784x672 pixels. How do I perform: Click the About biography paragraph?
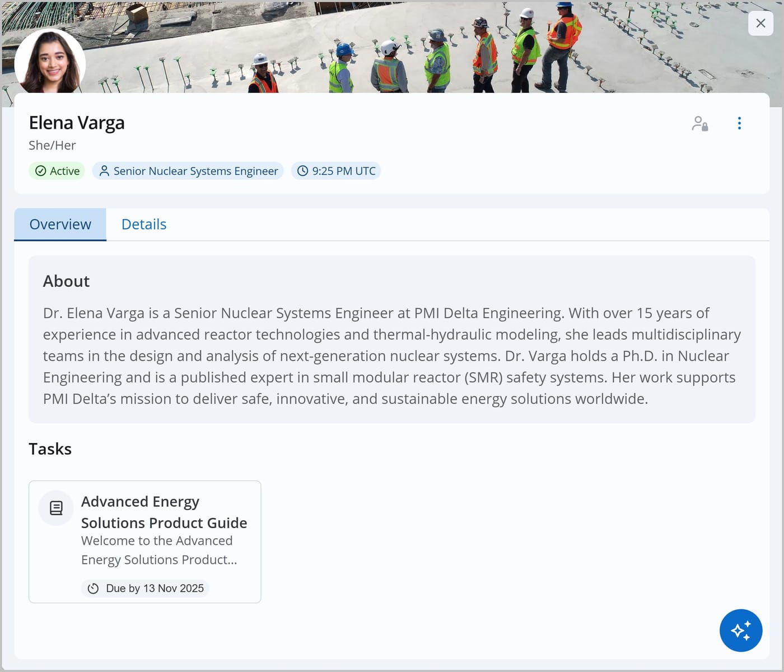coord(392,356)
